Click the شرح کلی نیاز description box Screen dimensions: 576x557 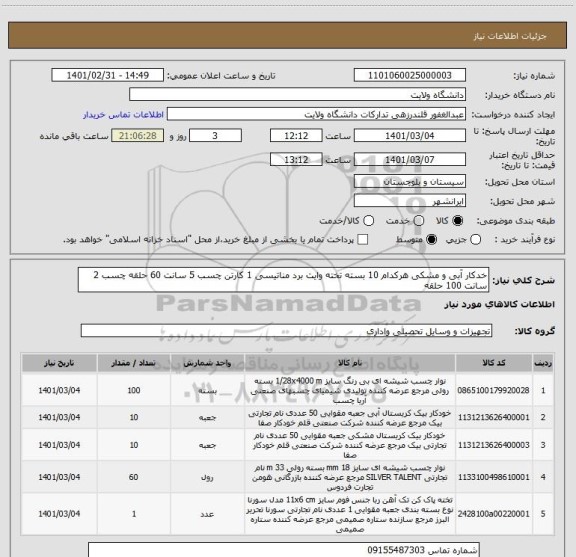284,280
